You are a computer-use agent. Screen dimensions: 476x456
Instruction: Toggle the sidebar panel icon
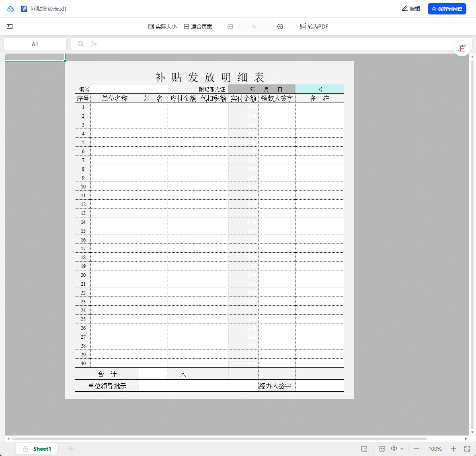10,27
